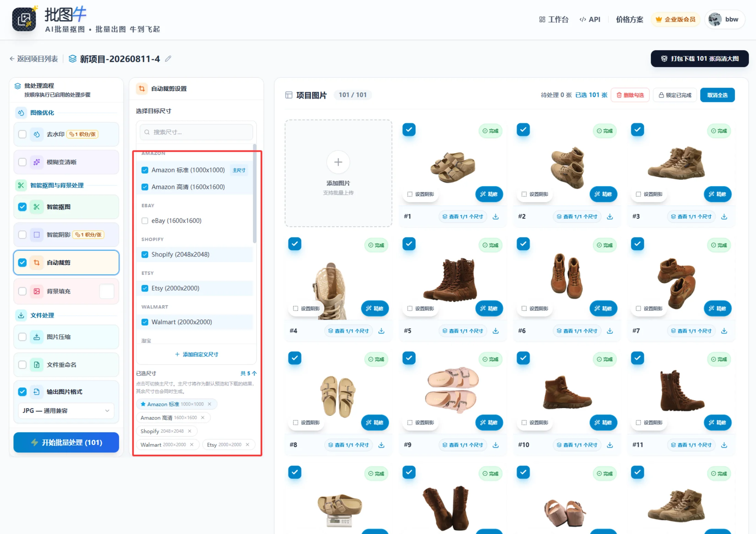Click the 输出图片格式 export icon
The image size is (756, 534).
(x=36, y=392)
